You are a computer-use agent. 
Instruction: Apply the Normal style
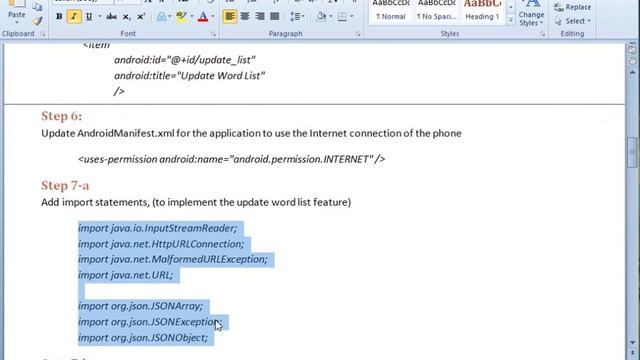click(391, 11)
